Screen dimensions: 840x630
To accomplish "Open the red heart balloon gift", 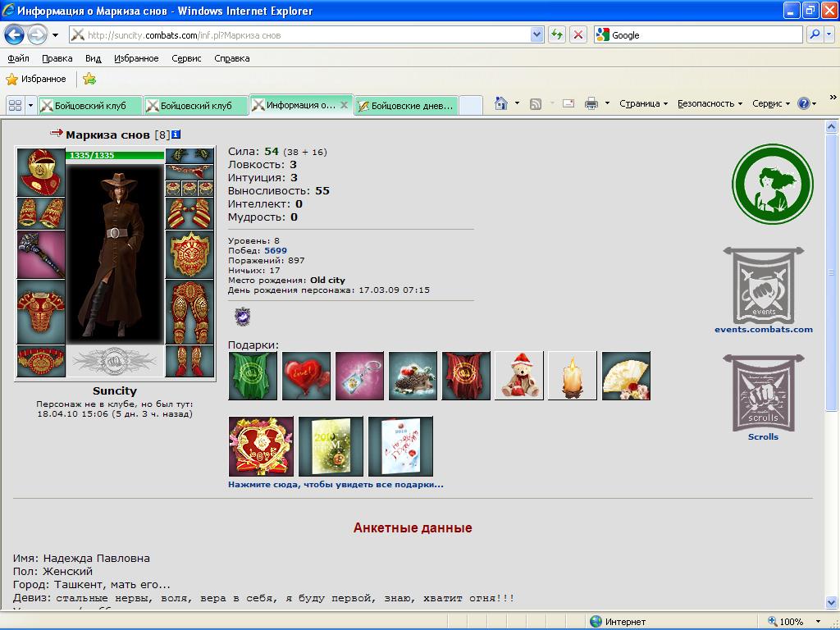I will point(307,376).
